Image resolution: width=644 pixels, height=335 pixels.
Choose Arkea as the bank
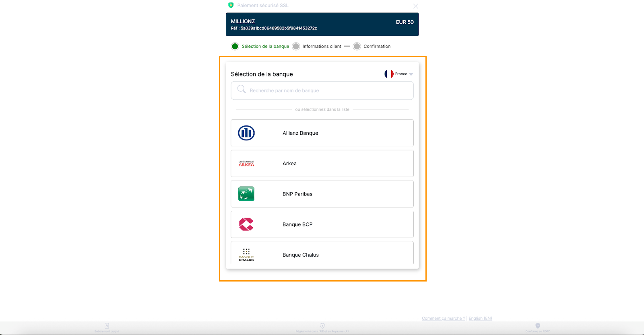coord(322,164)
